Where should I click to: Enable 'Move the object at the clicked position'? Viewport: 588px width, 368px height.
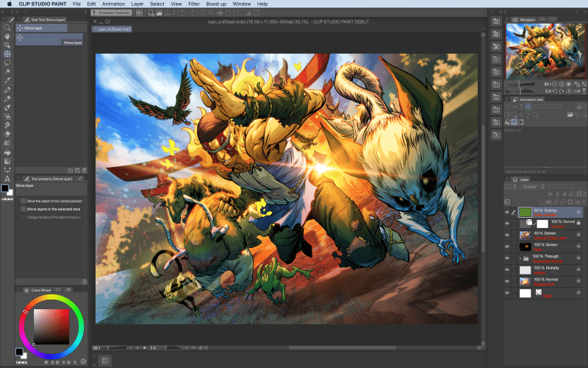[23, 201]
